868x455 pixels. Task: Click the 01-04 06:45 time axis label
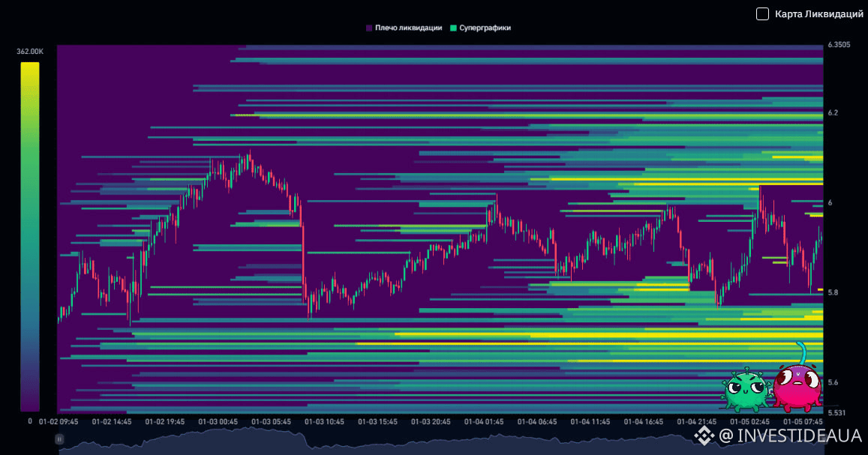pos(537,422)
